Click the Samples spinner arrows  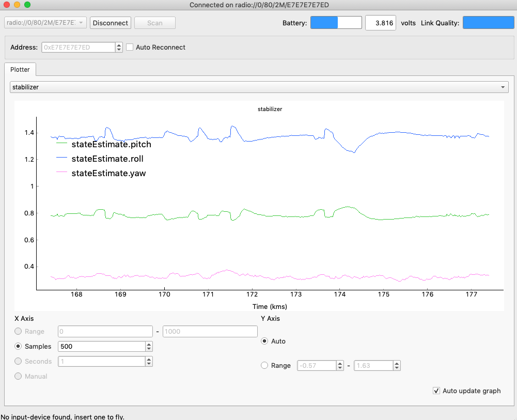coord(149,347)
